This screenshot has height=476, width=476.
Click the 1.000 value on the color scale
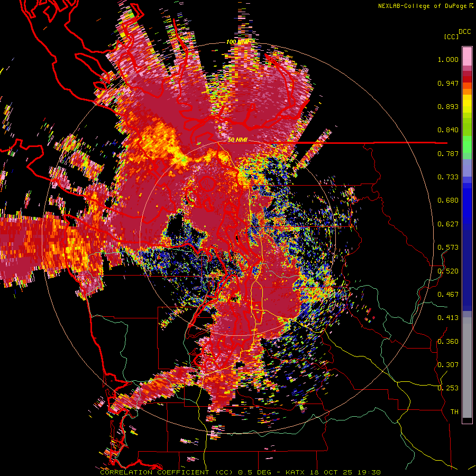coord(448,59)
